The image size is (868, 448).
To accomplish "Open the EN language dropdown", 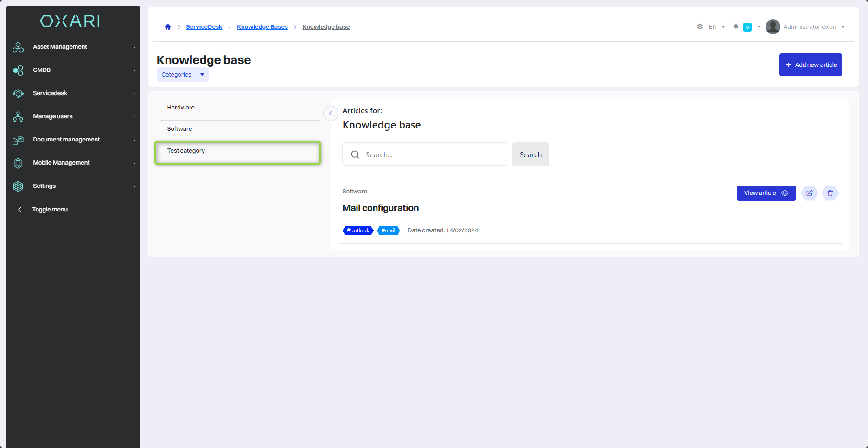I will [x=716, y=27].
